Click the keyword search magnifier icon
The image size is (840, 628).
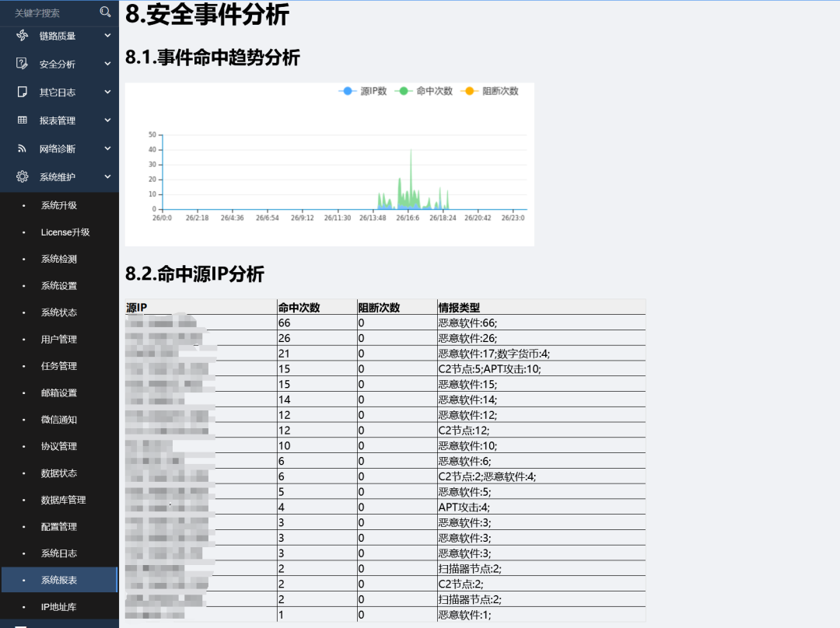coord(105,12)
